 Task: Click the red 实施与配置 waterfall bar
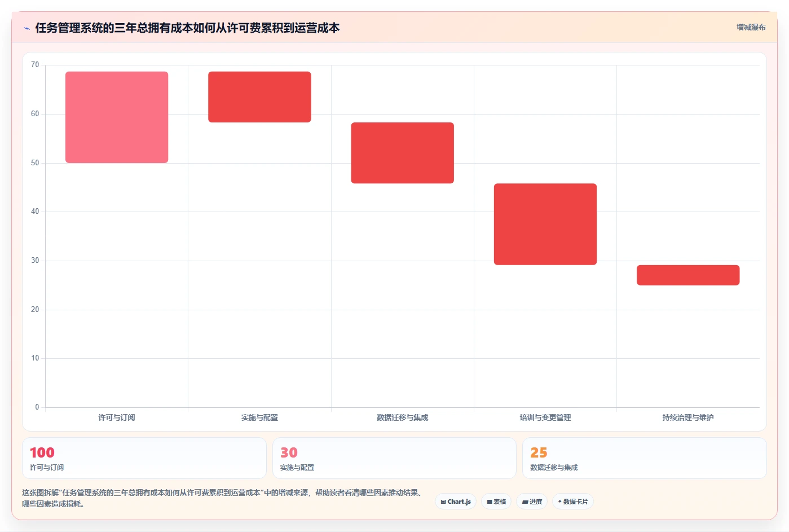coord(259,97)
